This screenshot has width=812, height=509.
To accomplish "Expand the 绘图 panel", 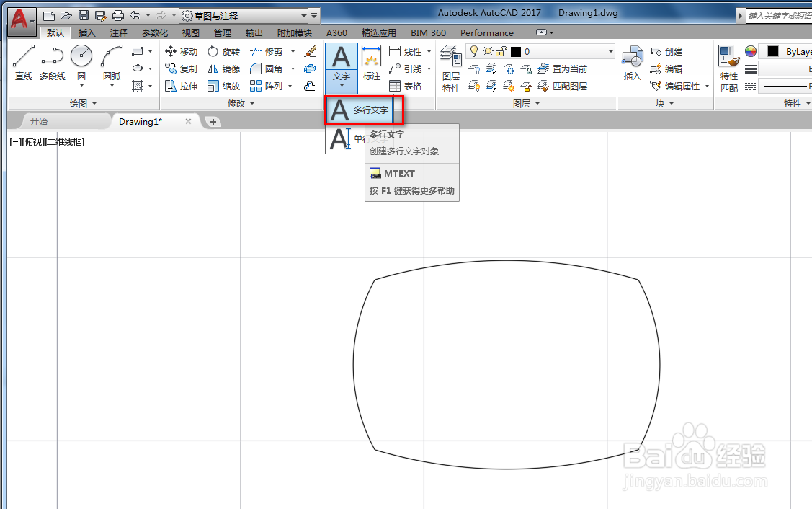I will [84, 103].
